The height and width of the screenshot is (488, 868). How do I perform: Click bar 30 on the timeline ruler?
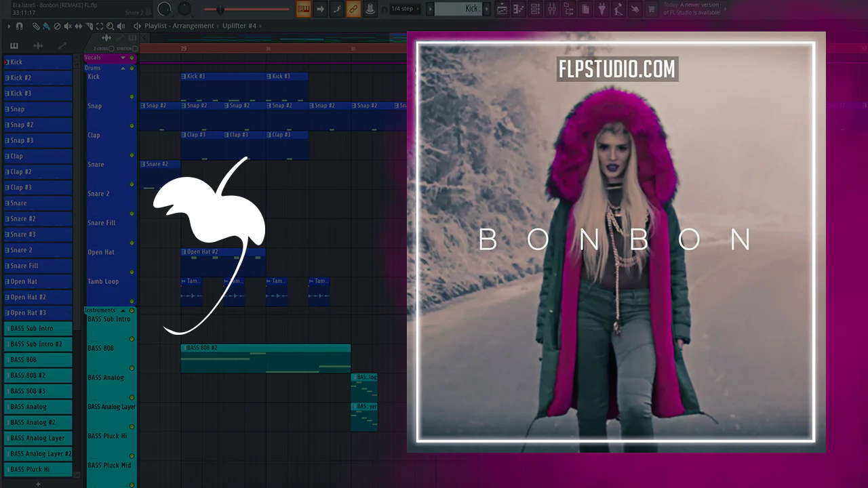(269, 49)
